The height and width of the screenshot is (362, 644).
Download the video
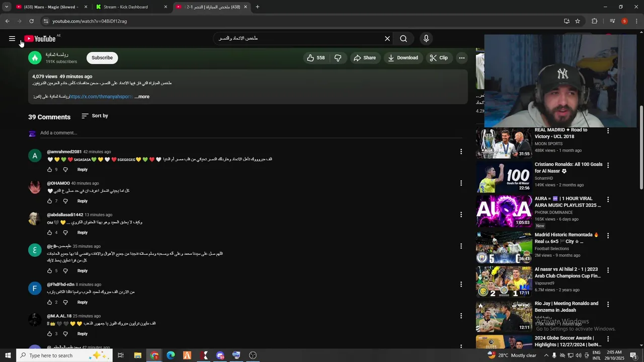point(403,58)
